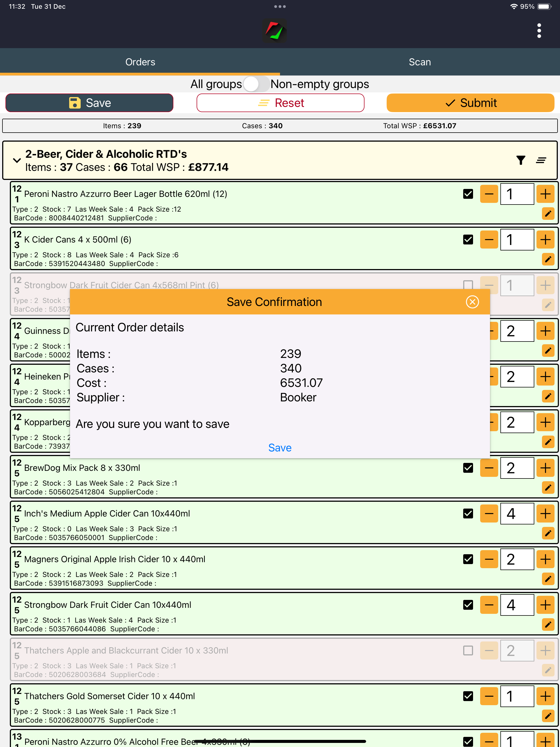Increase quantity of Magners Cider

[546, 559]
